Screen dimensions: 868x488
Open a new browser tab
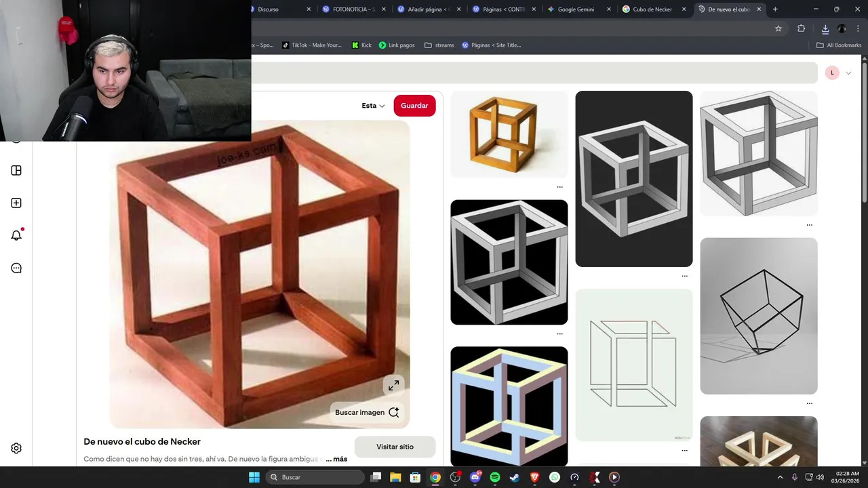[775, 9]
